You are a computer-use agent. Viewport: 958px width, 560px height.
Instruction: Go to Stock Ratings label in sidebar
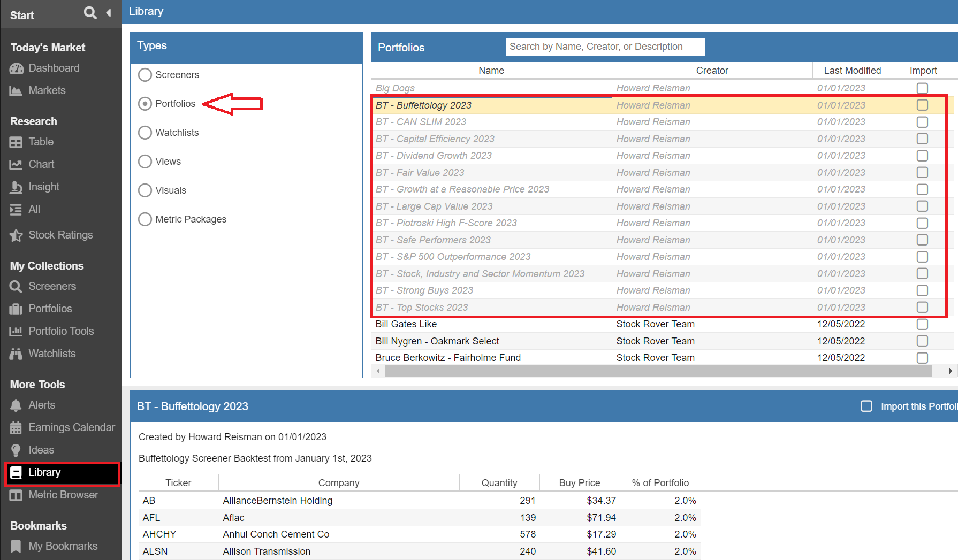pyautogui.click(x=60, y=235)
